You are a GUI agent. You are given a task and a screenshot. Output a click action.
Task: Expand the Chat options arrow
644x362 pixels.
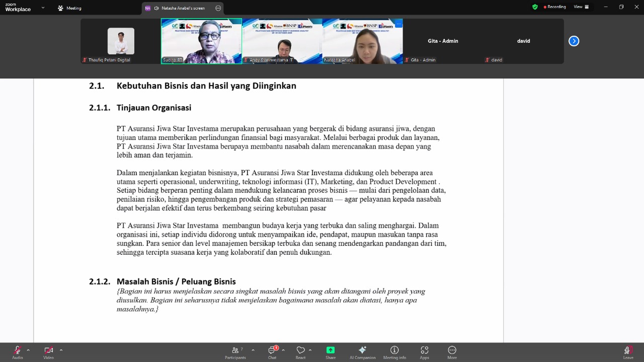click(x=283, y=350)
